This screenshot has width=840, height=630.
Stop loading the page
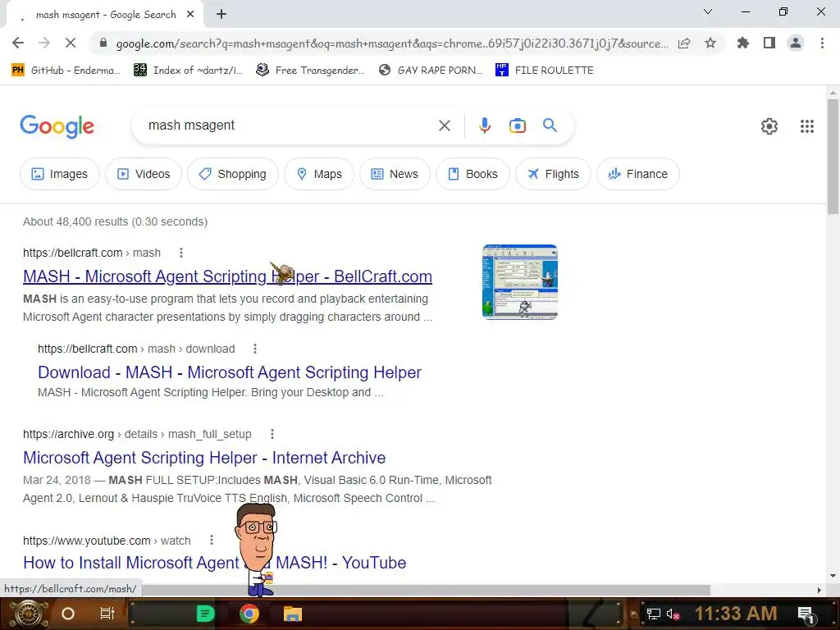tap(71, 43)
